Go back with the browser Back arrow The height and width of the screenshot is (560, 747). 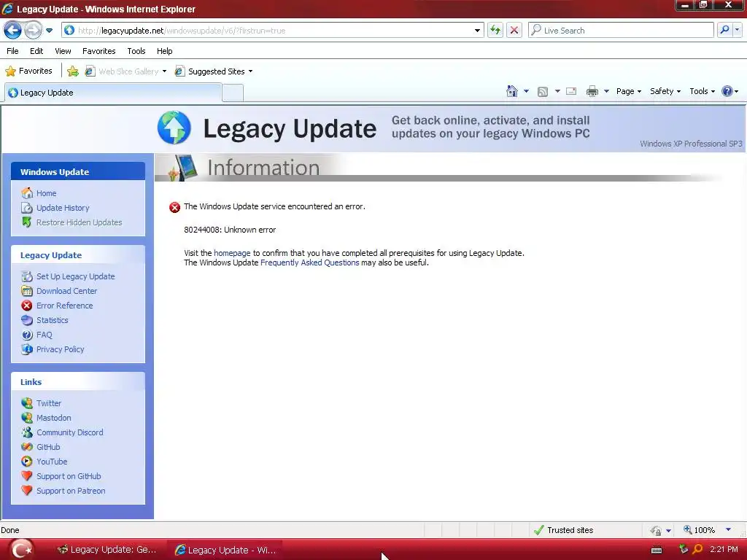[13, 31]
